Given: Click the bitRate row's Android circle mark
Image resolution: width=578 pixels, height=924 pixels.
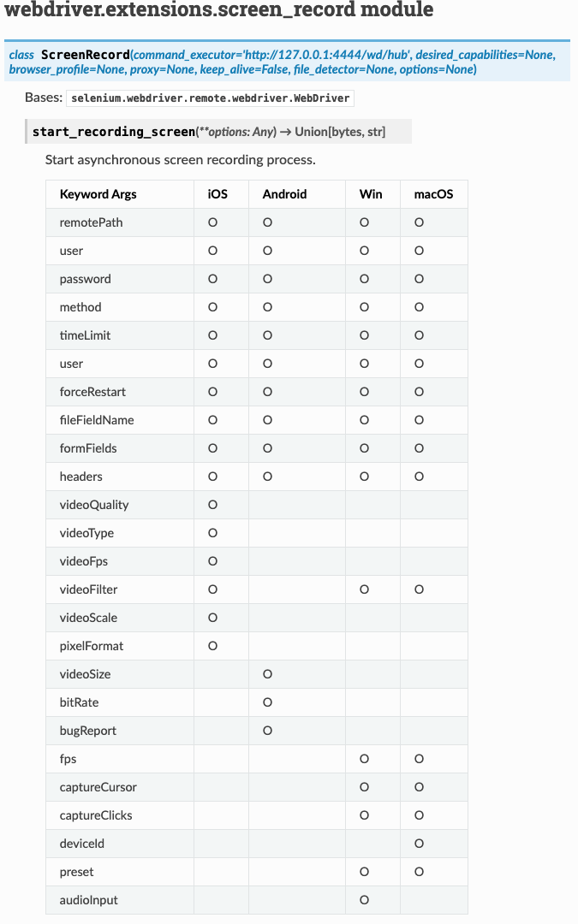Looking at the screenshot, I should (267, 702).
